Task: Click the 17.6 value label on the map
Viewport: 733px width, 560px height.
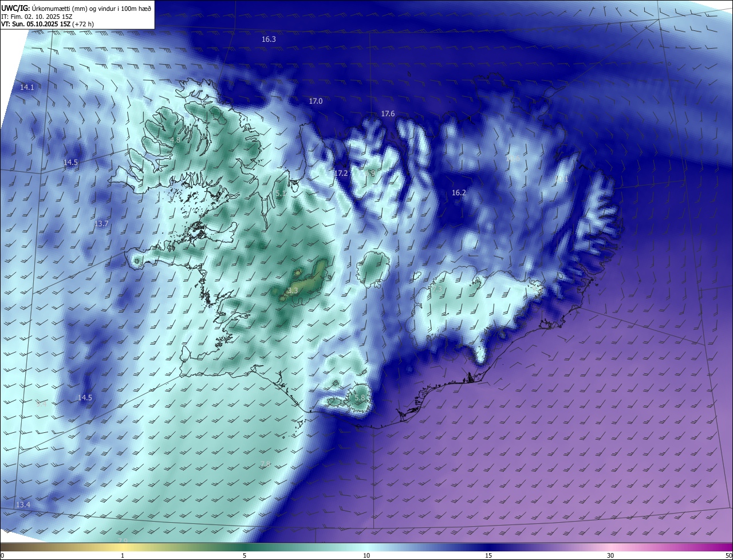Action: pyautogui.click(x=388, y=115)
